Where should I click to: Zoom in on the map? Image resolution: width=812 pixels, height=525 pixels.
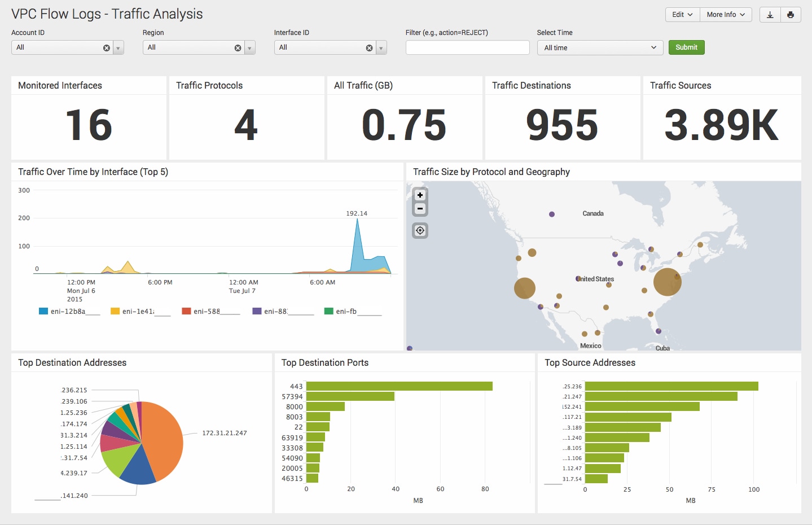(420, 195)
